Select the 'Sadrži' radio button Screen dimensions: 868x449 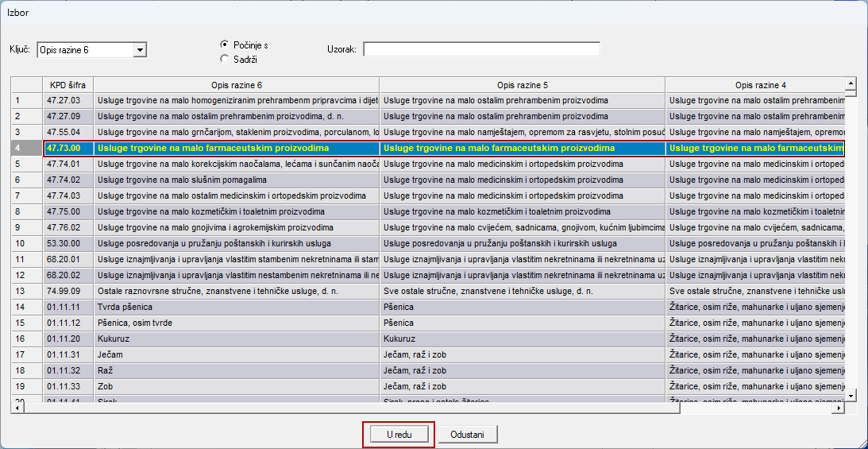tap(225, 59)
